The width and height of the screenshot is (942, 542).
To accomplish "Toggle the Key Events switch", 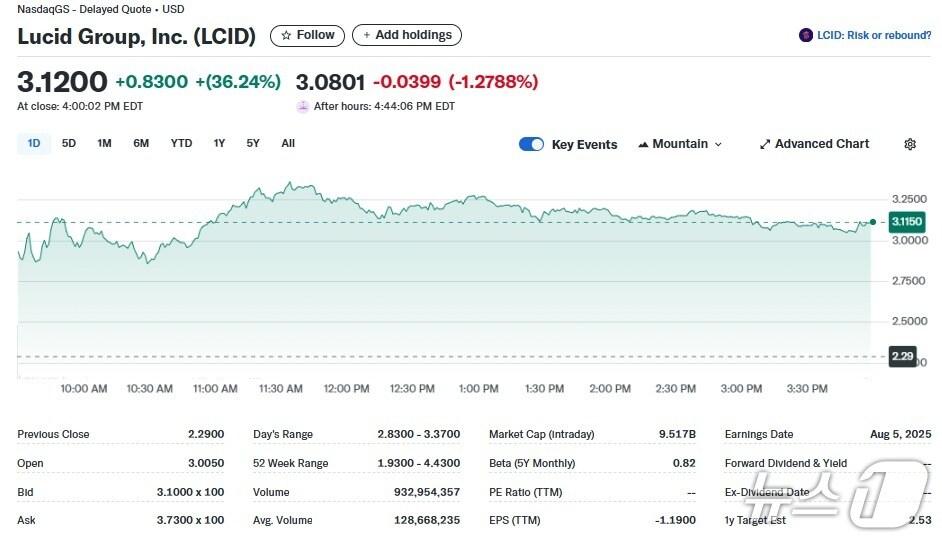I will coord(531,144).
